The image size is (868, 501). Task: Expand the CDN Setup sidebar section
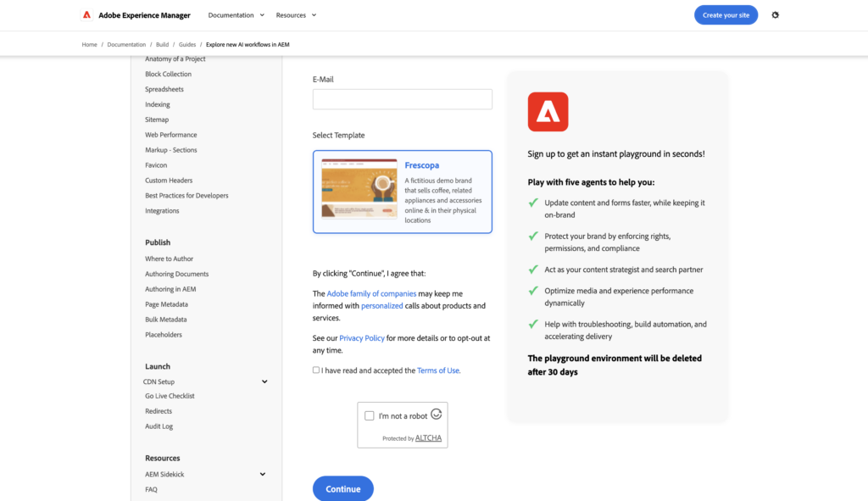pos(264,382)
